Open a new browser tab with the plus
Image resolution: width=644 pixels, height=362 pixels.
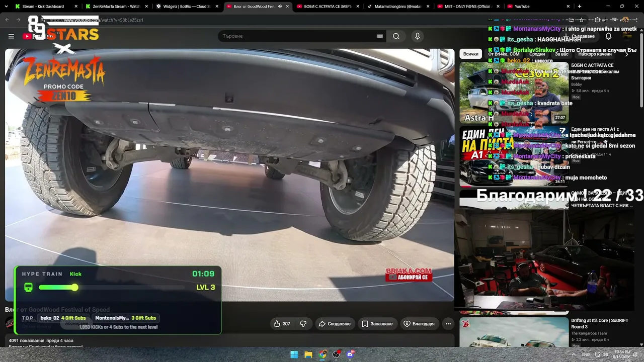point(580,7)
